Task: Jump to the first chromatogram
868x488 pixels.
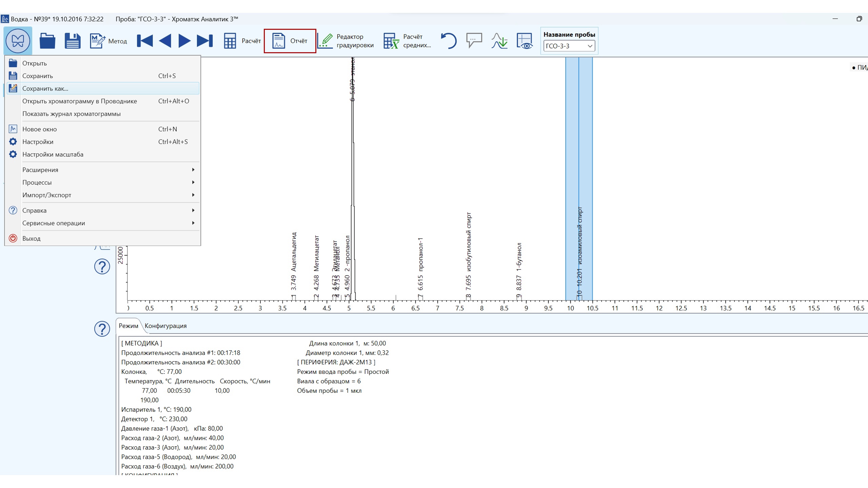Action: coord(145,41)
